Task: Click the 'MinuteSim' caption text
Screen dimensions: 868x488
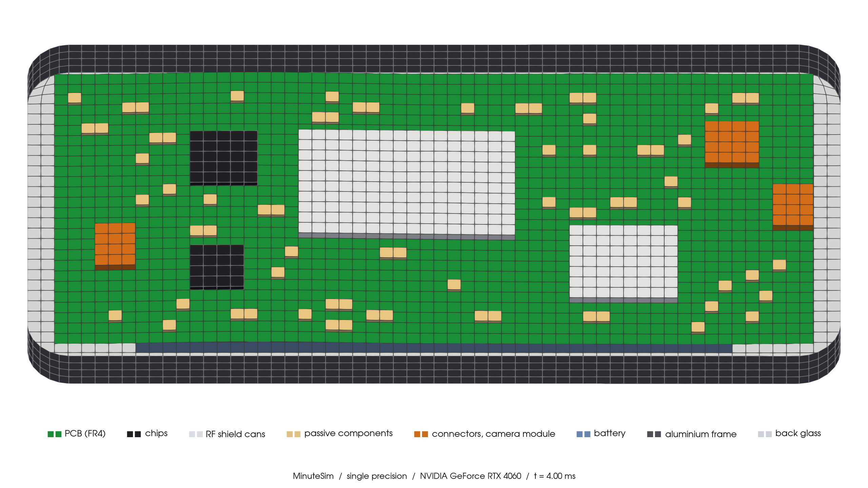Action: [313, 476]
